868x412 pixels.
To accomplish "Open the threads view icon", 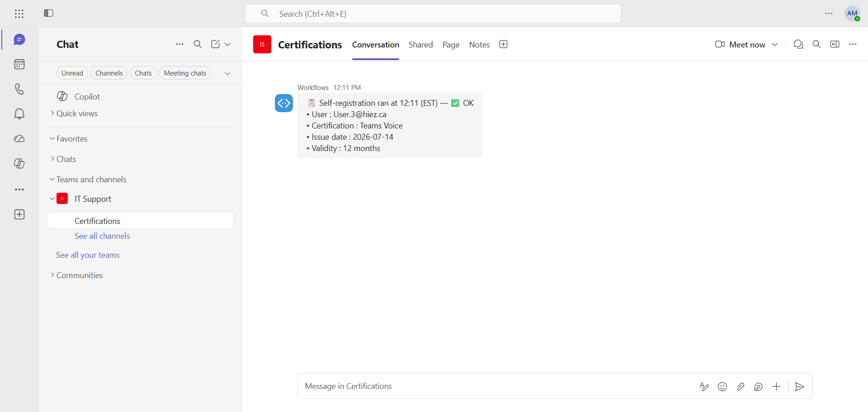I will [x=798, y=44].
